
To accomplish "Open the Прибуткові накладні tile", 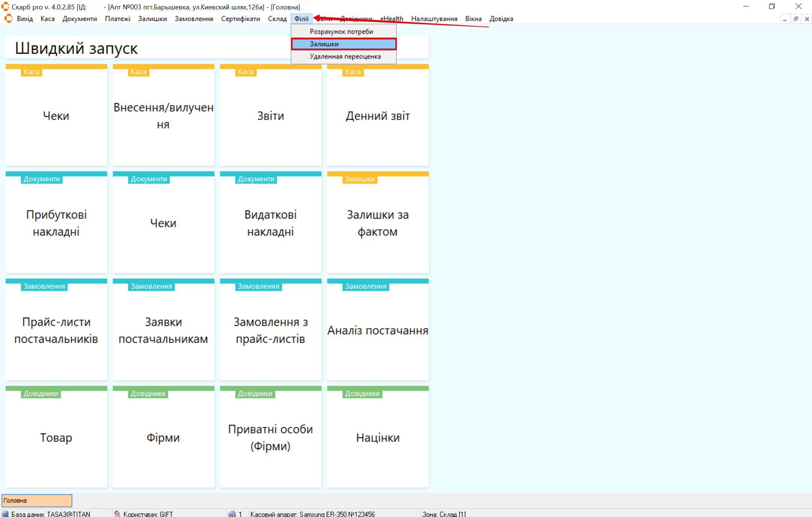I will point(56,223).
